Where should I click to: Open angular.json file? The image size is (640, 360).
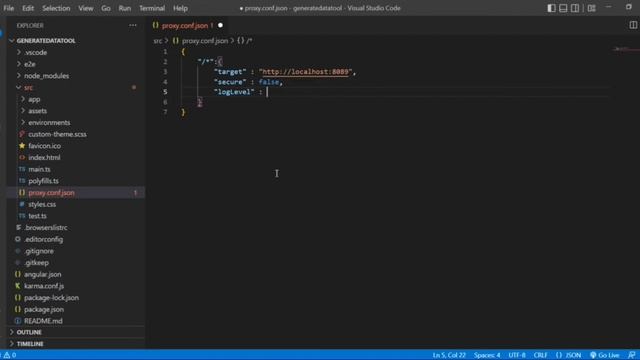(42, 274)
